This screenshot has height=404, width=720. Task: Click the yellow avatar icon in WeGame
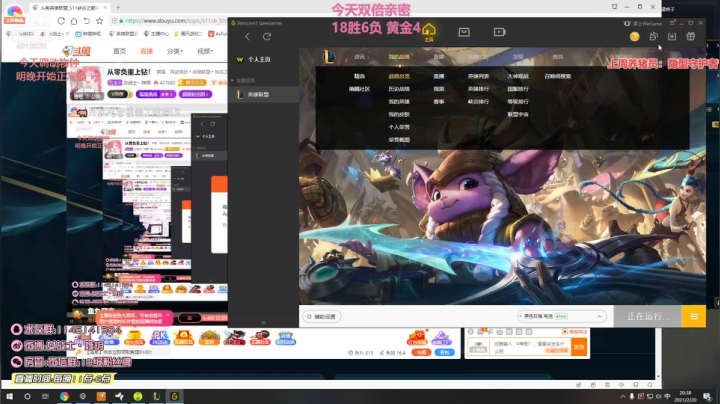(x=634, y=37)
